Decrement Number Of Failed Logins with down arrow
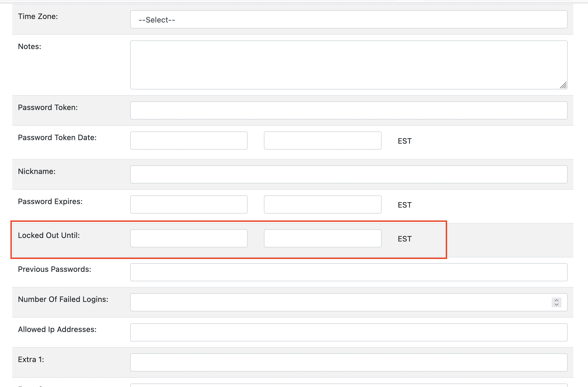This screenshot has height=387, width=588. (556, 304)
